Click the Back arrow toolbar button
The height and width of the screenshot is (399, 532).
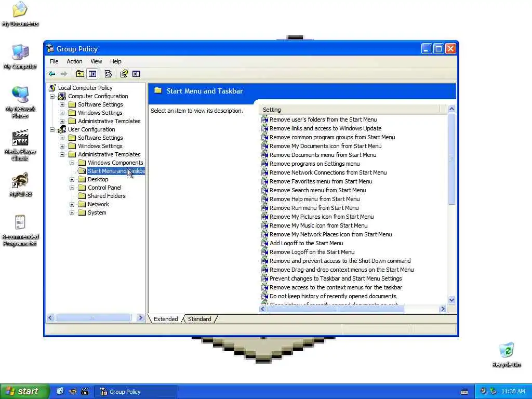pyautogui.click(x=52, y=74)
